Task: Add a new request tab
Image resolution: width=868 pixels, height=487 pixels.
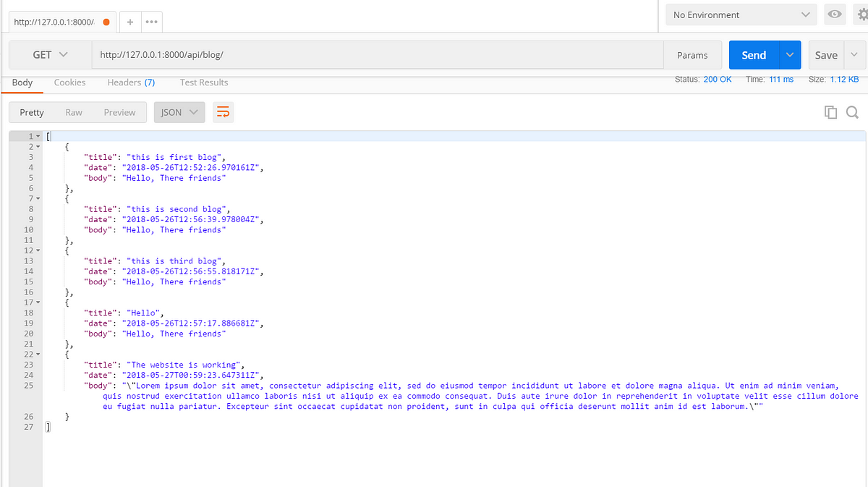Action: click(130, 22)
